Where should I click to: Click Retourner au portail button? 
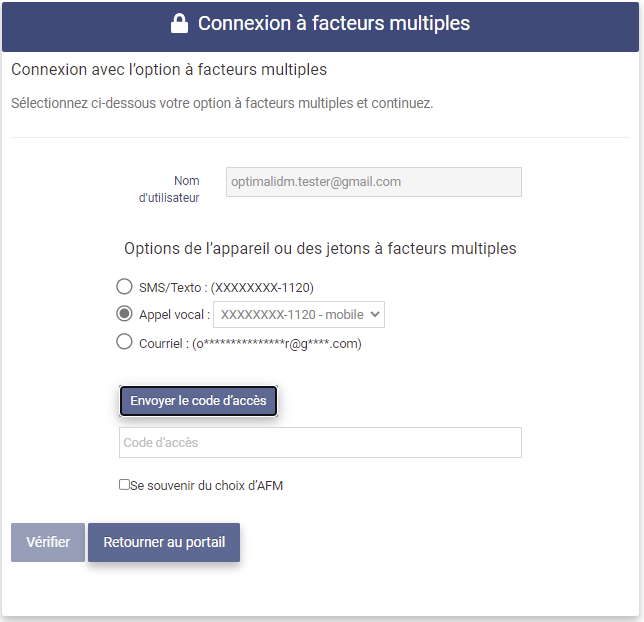[x=164, y=542]
